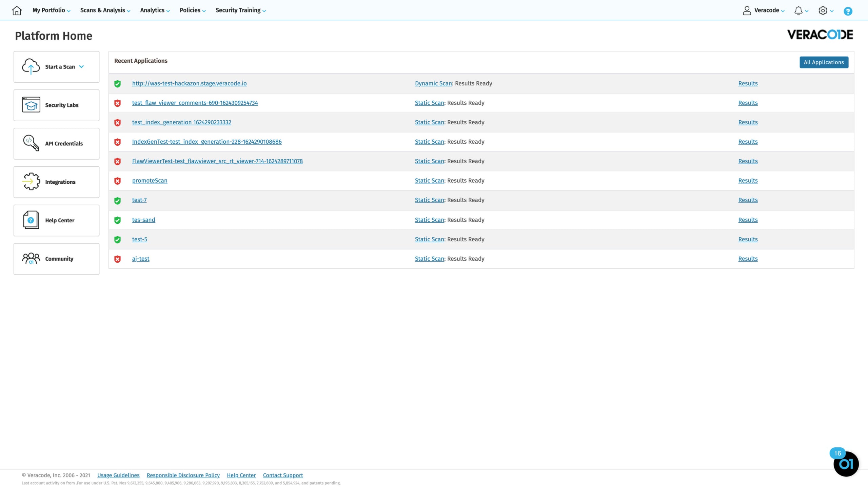Open test_index_generation 1624290233332 application link
Viewport: 868px width, 488px height.
tap(182, 122)
